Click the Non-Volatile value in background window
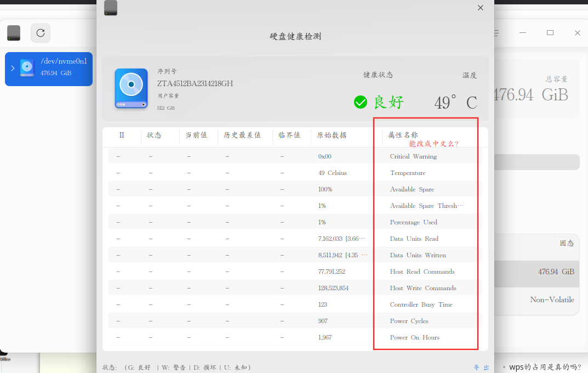Screen dimensions: 588x373 [552, 300]
